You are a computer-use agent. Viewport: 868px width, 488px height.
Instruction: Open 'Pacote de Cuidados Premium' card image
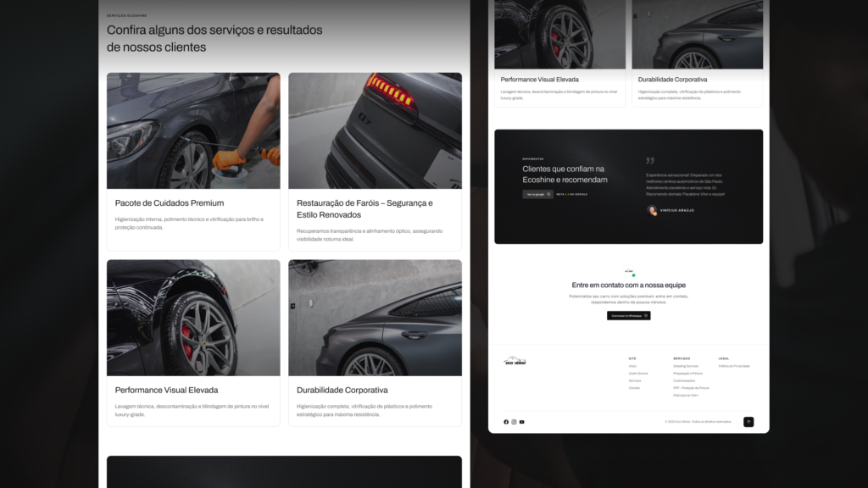coord(193,130)
